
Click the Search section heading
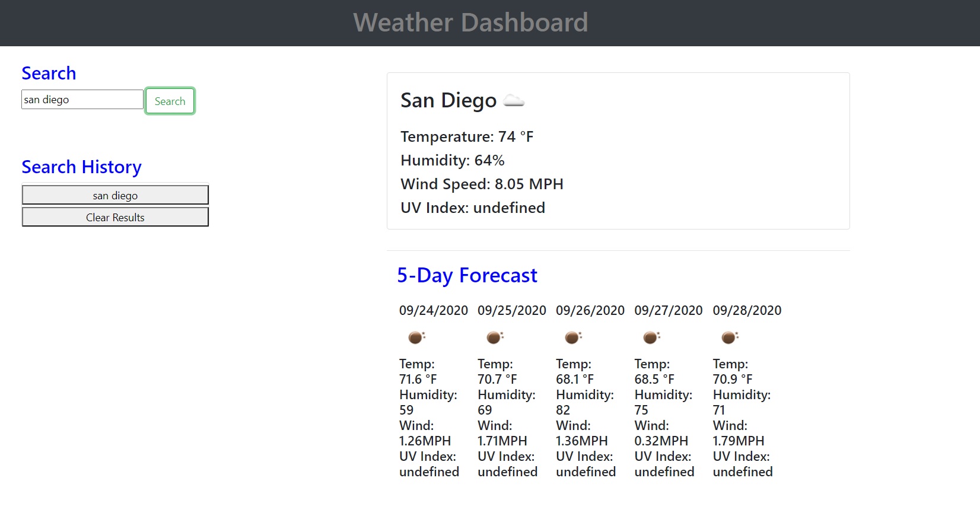pos(49,73)
